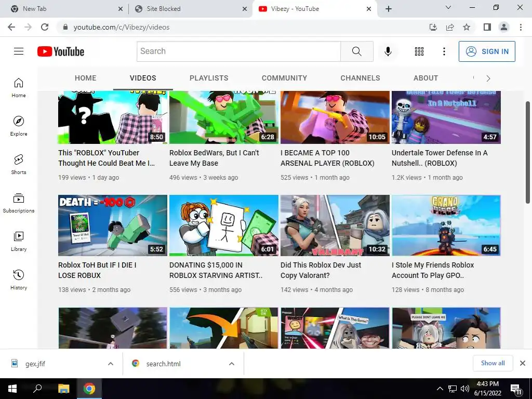Open "I BECAME A TOP 100 ARSENAL PLAYER" title
Viewport: 532px width, 399px height.
327,158
